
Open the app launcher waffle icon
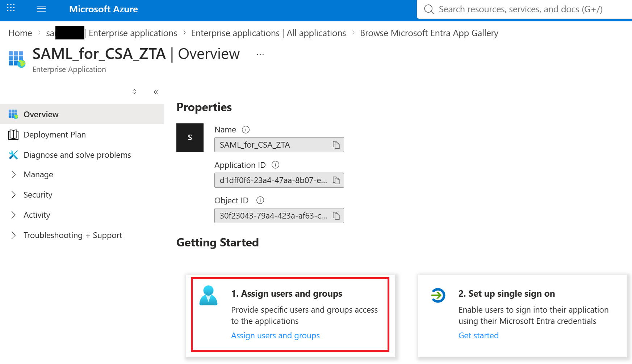tap(11, 8)
